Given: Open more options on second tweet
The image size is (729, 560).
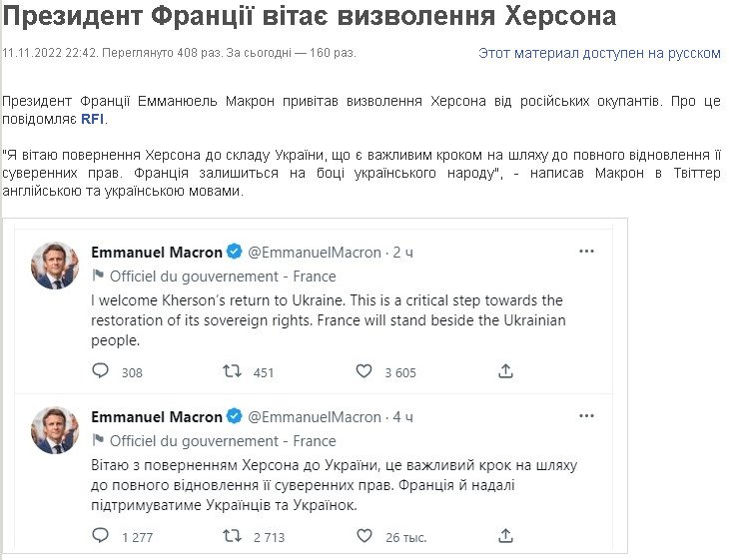Looking at the screenshot, I should [587, 416].
